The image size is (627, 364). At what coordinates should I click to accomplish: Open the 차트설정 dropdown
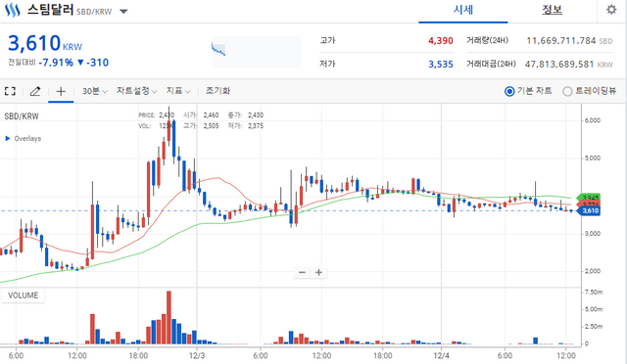(x=136, y=91)
